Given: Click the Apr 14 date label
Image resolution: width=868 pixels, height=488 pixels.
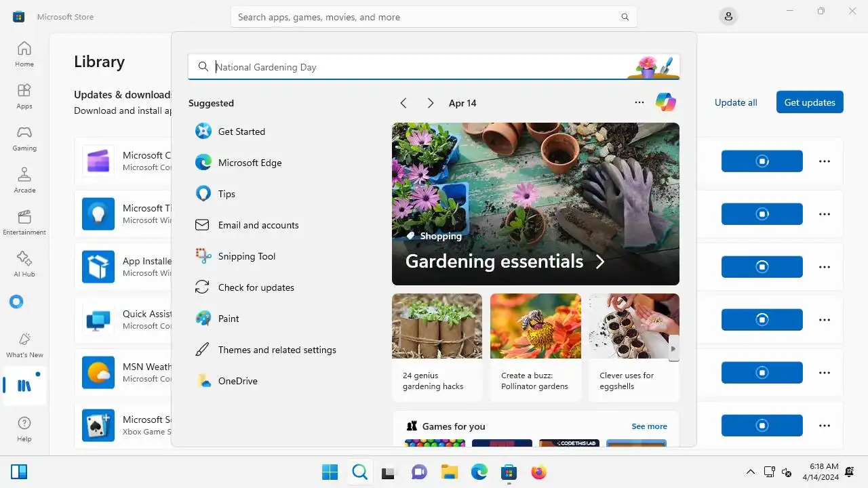Looking at the screenshot, I should coord(462,103).
